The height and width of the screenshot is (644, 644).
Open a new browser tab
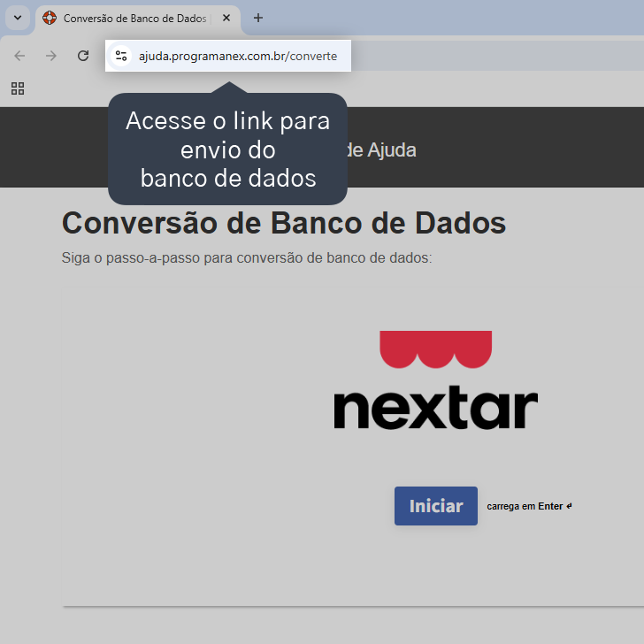click(x=258, y=18)
